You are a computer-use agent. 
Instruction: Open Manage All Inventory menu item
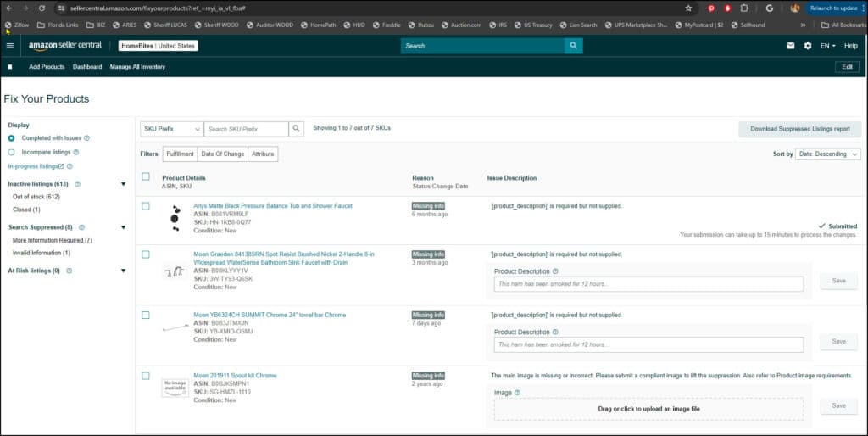pyautogui.click(x=137, y=67)
